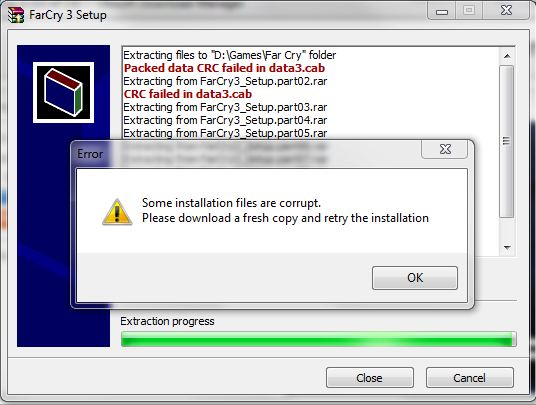Click the Error dialog's title bar
The image size is (536, 405).
pyautogui.click(x=246, y=154)
